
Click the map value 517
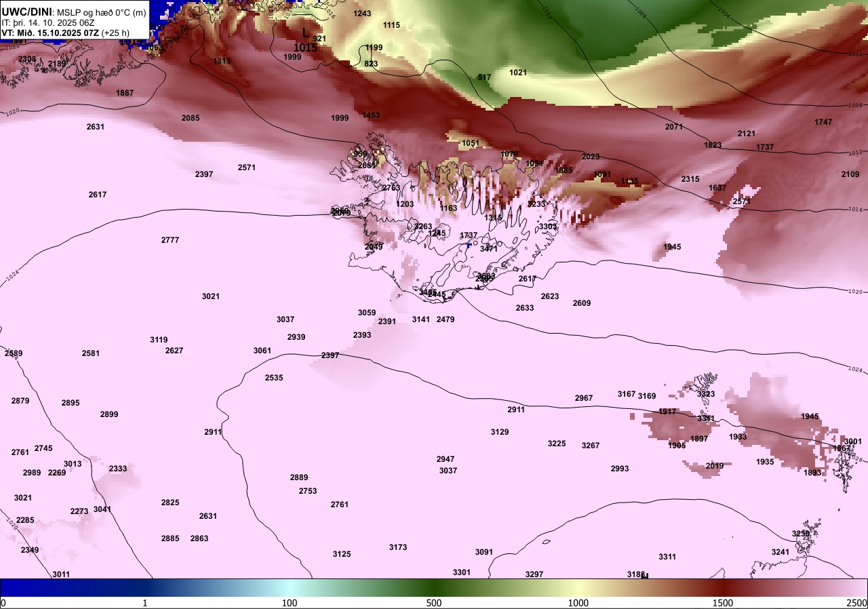coord(484,77)
